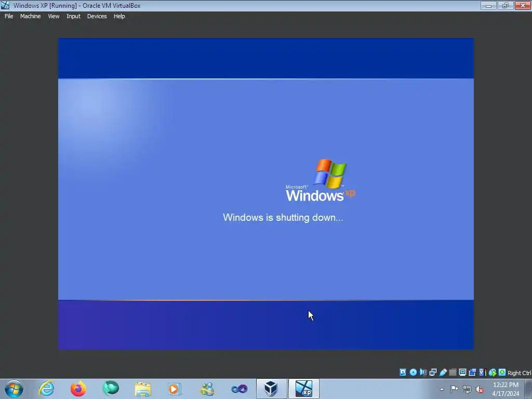Open the purple infinity taskbar icon
The height and width of the screenshot is (399, 532).
tap(239, 389)
